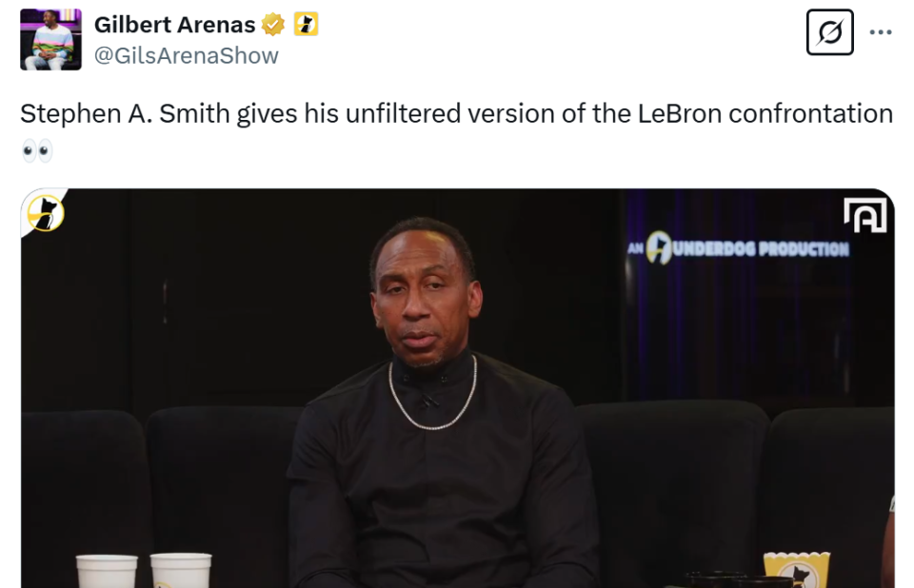
Task: Expand the three-dot more options menu
Action: pyautogui.click(x=880, y=32)
